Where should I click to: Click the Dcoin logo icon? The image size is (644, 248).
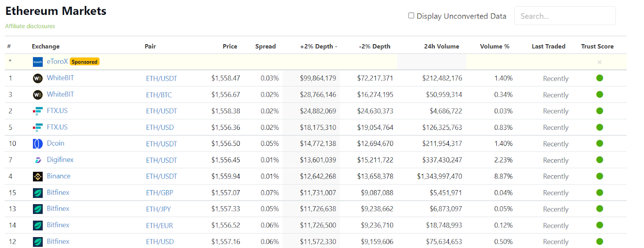click(x=37, y=143)
